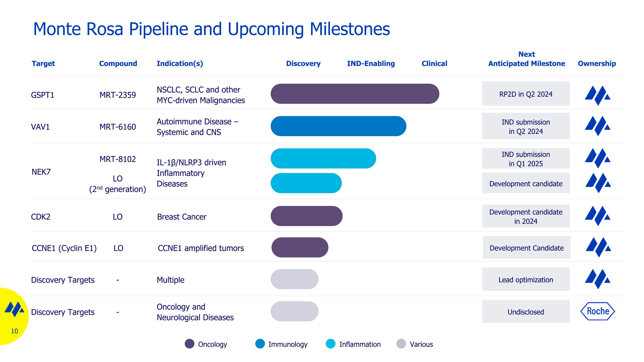Click the Development candidate in 2024 box
This screenshot has height=362, width=644.
click(526, 216)
